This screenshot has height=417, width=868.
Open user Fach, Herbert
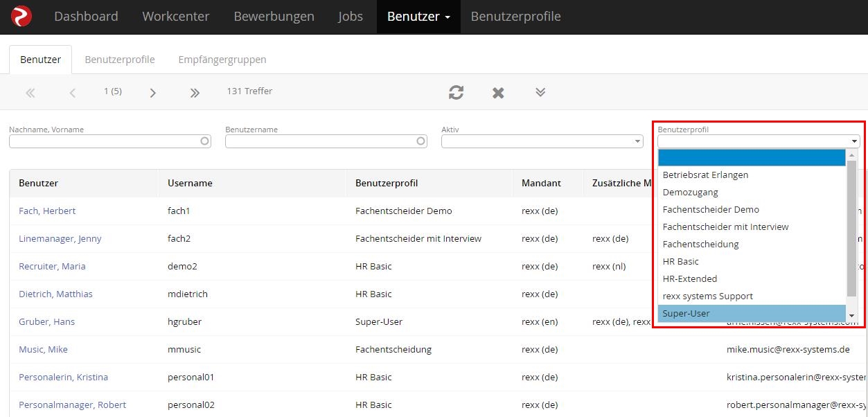click(47, 211)
